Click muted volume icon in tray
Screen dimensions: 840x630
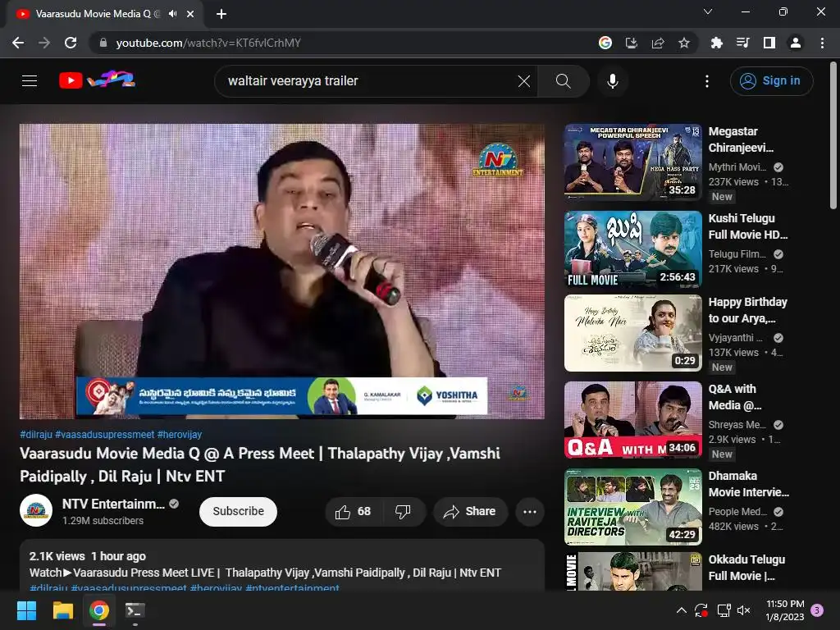point(743,610)
